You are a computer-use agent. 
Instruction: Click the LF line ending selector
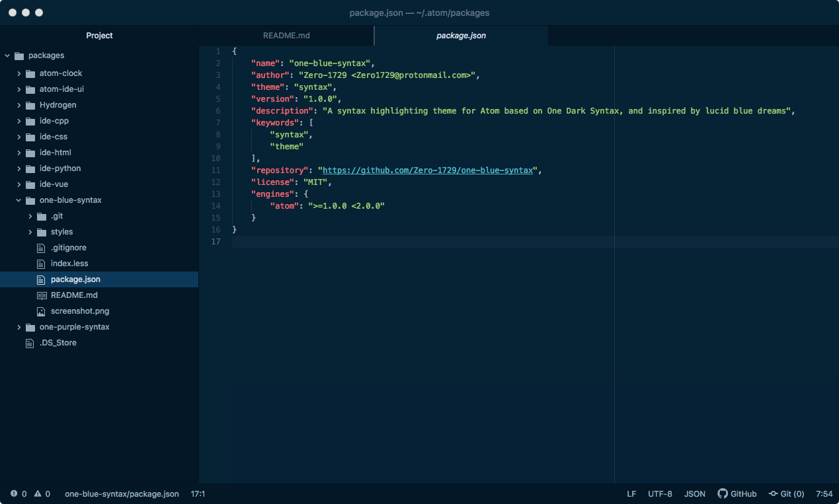point(631,493)
